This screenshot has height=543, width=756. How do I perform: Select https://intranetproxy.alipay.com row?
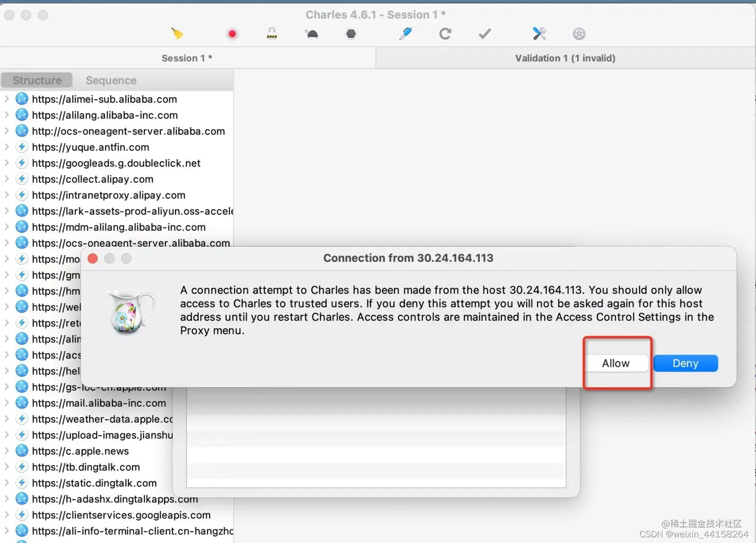(x=116, y=195)
